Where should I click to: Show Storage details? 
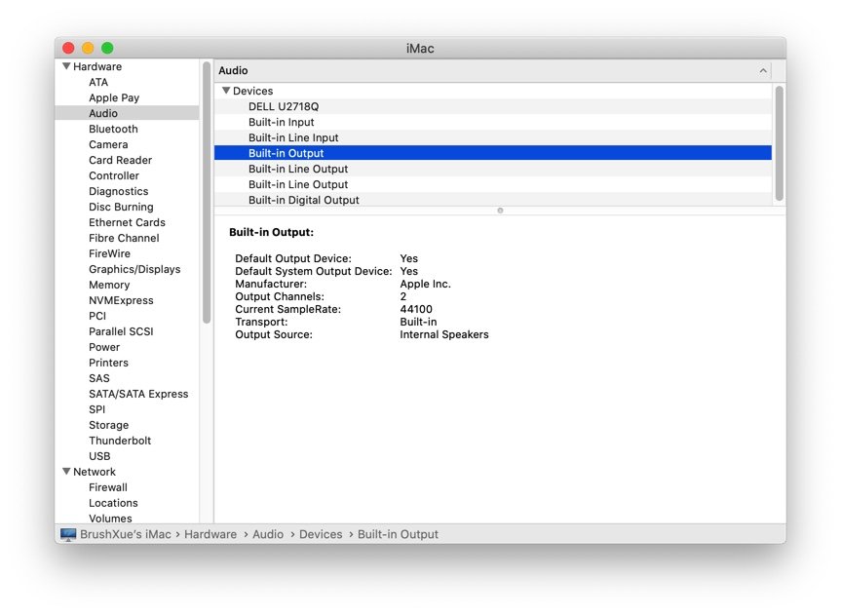tap(108, 424)
